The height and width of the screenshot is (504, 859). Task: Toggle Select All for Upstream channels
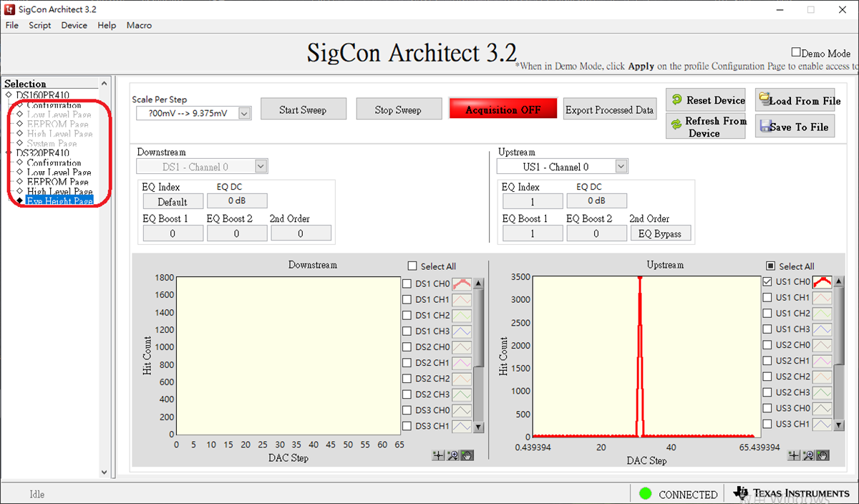tap(770, 266)
